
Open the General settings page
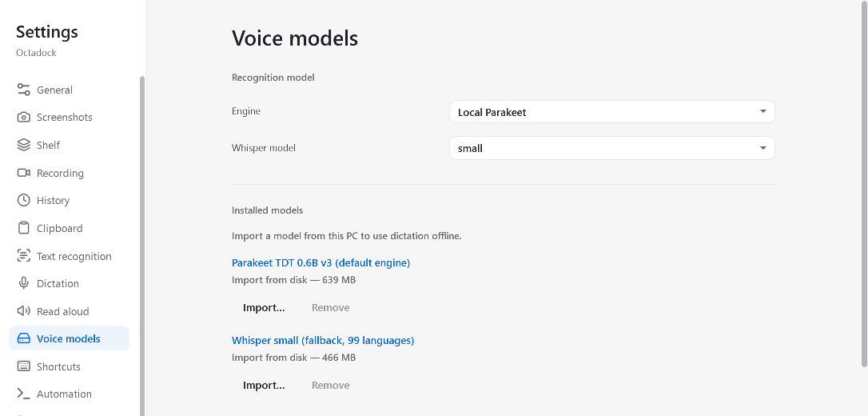tap(70, 90)
